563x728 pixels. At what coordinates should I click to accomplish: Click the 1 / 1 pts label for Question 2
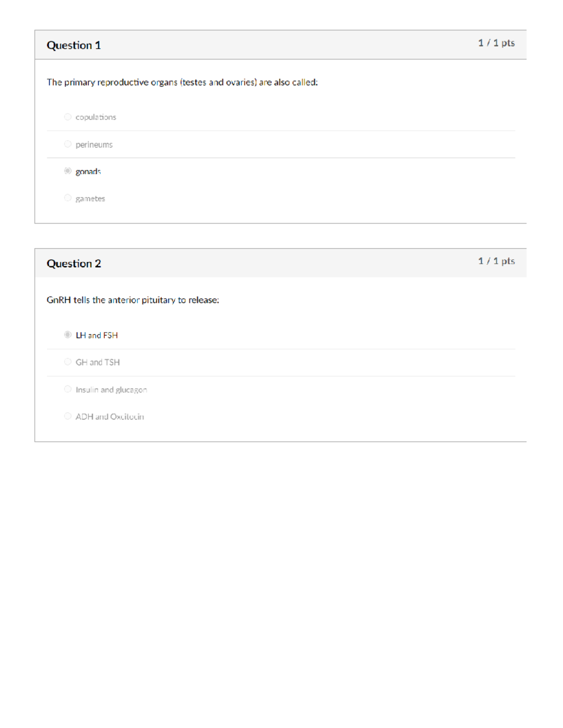(496, 261)
